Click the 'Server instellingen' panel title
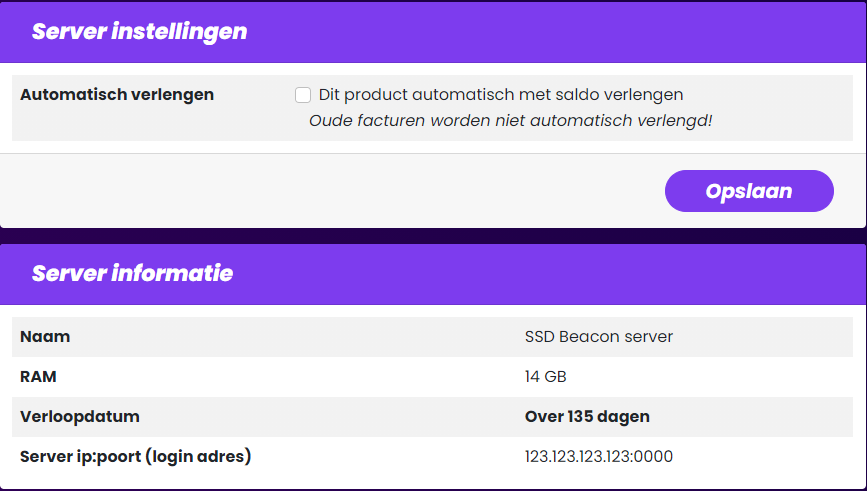Image resolution: width=867 pixels, height=491 pixels. coord(139,31)
